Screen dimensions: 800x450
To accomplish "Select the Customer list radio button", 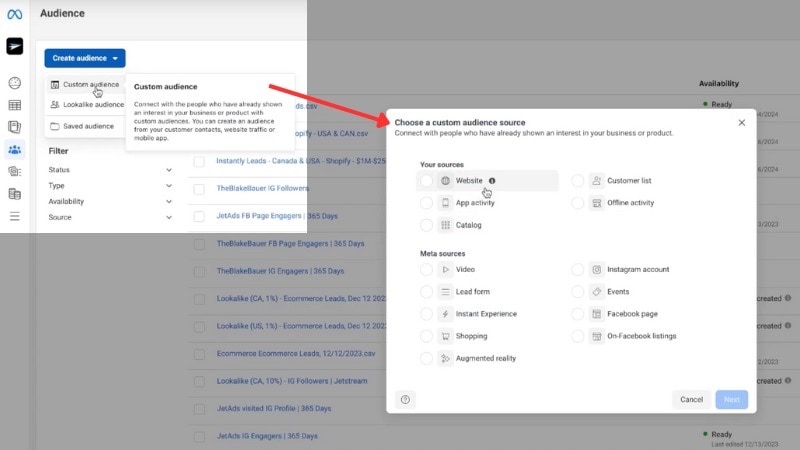I will 578,181.
